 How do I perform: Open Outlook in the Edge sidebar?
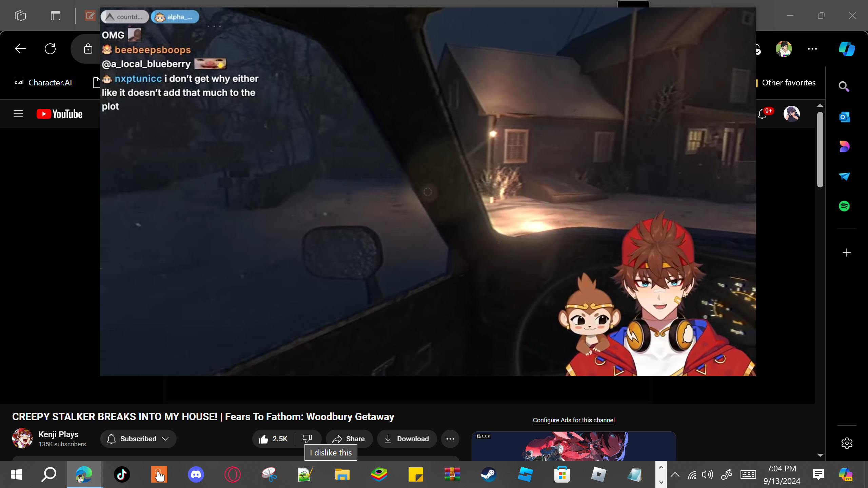pyautogui.click(x=844, y=117)
